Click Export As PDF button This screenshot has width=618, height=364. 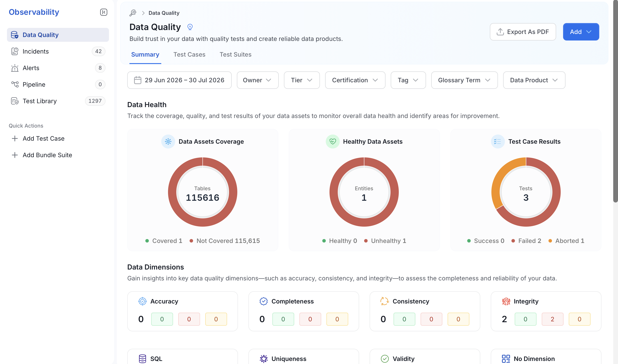tap(523, 32)
